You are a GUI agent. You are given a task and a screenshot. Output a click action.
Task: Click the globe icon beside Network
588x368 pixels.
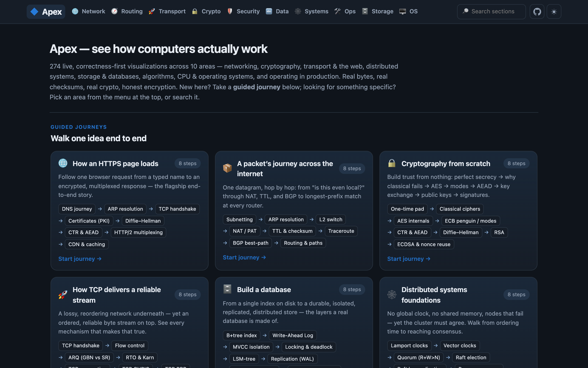(x=75, y=11)
